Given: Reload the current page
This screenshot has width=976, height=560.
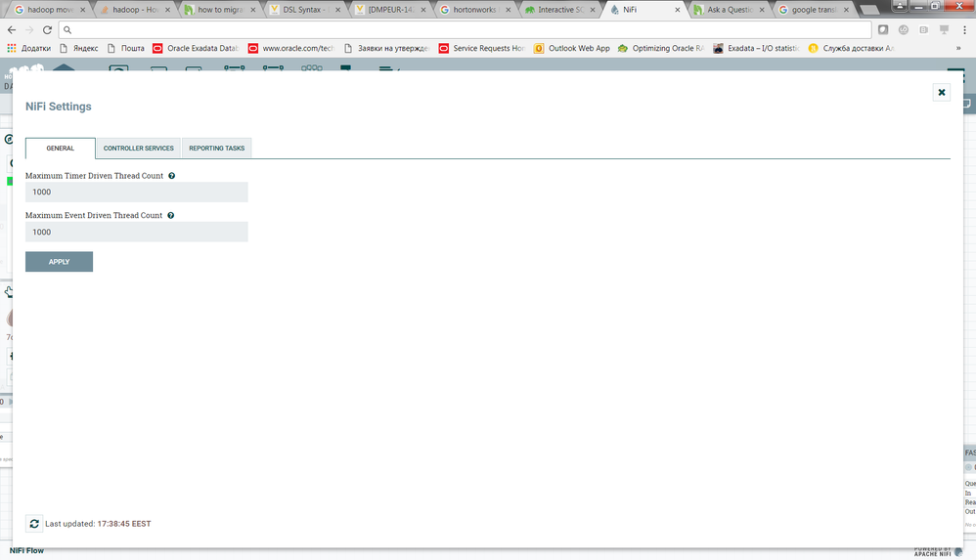Looking at the screenshot, I should [47, 30].
